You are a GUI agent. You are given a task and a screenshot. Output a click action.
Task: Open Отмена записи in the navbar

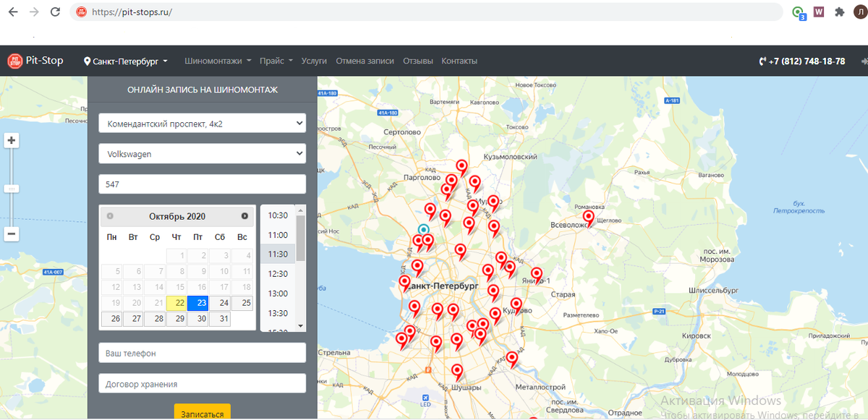(365, 61)
